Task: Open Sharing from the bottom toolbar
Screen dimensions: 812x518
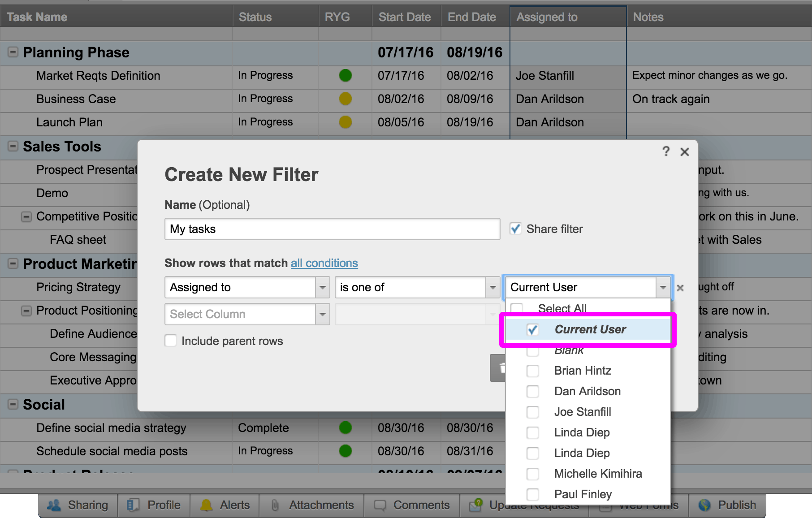Action: coord(78,505)
